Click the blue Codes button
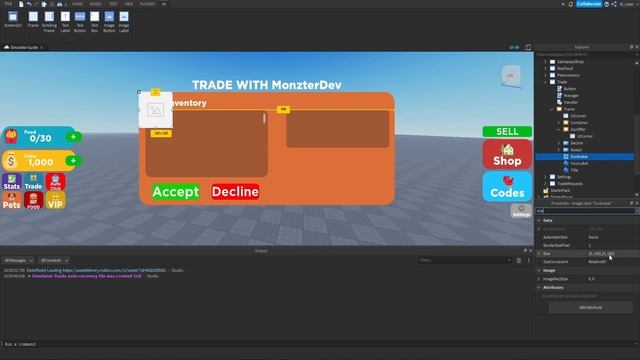The height and width of the screenshot is (360, 640). pyautogui.click(x=507, y=187)
